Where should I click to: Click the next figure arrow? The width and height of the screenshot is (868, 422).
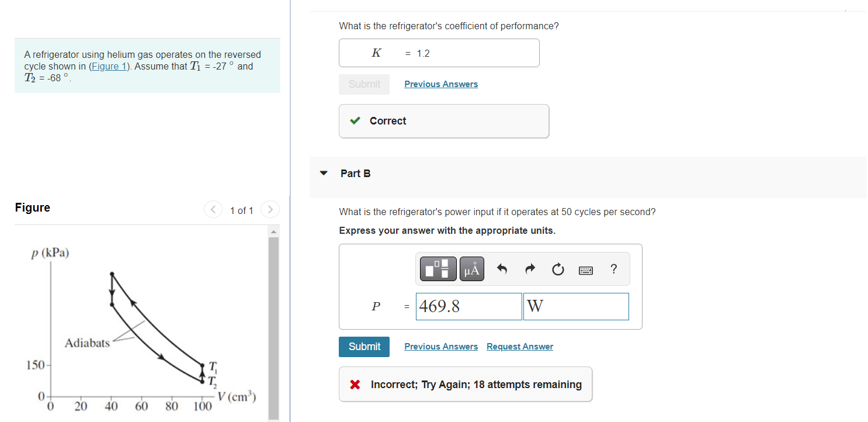click(269, 209)
